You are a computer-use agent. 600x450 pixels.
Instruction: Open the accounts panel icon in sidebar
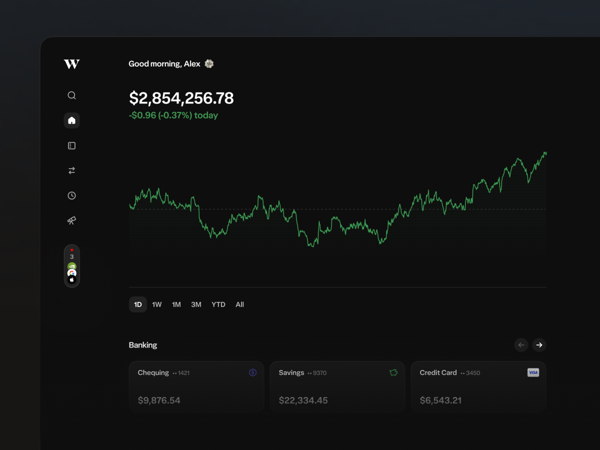(71, 146)
